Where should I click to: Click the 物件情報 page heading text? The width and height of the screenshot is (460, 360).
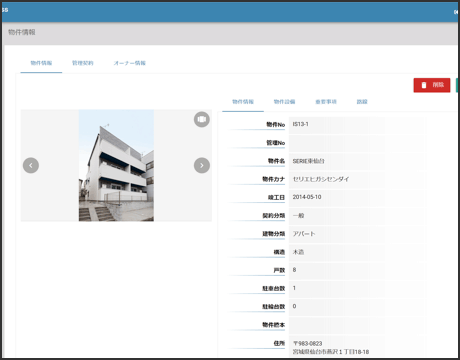pos(22,32)
